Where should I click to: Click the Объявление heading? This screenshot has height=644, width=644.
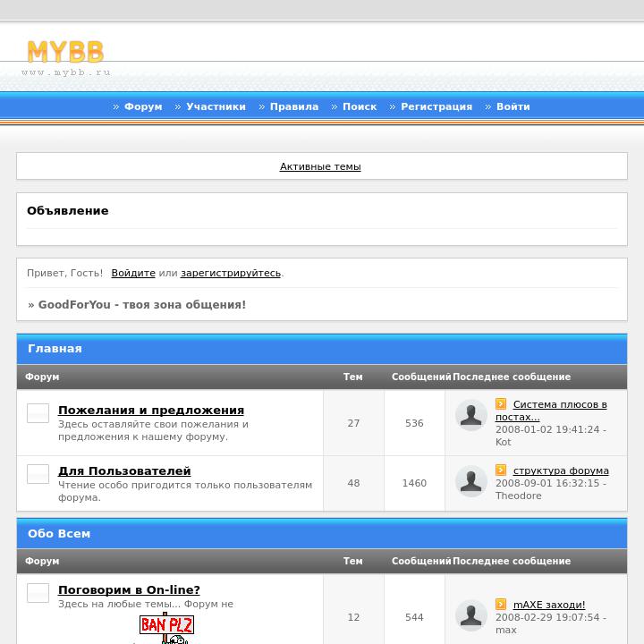click(x=68, y=211)
